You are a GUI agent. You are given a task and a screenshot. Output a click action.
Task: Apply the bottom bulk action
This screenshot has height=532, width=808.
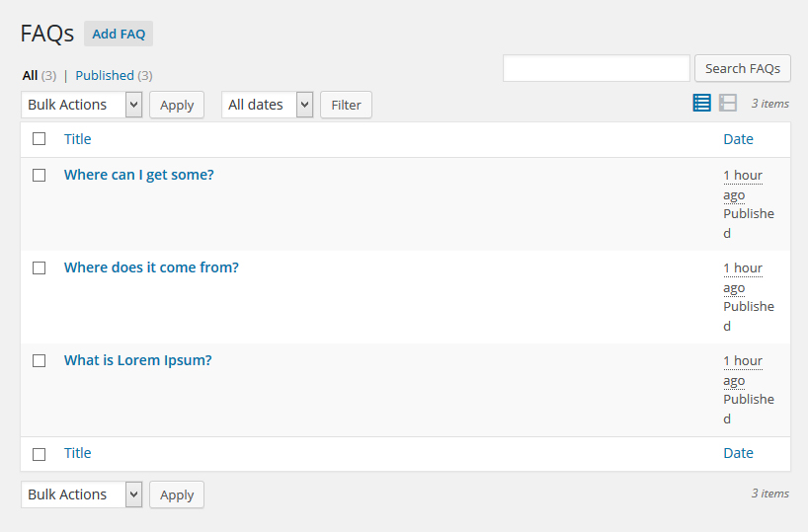click(x=177, y=494)
